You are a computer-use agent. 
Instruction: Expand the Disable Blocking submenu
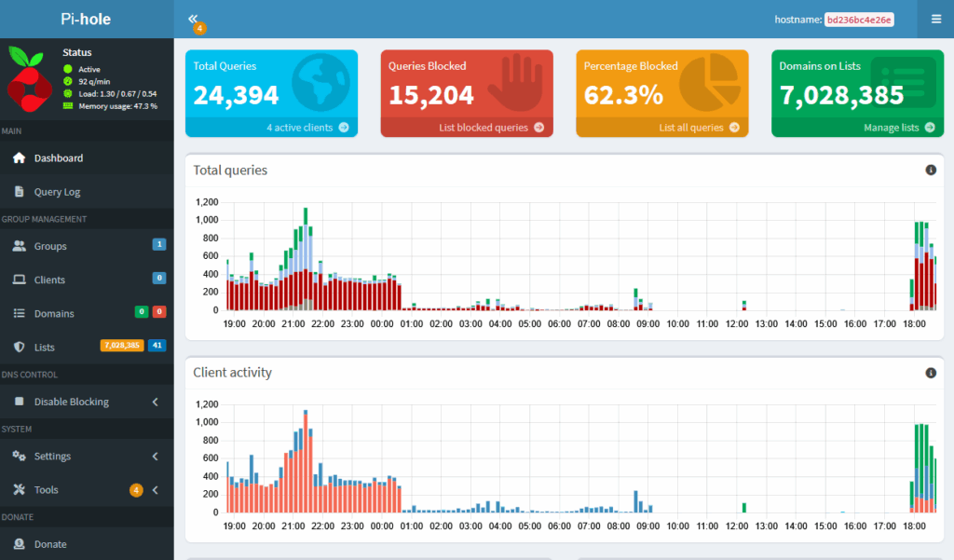[155, 402]
